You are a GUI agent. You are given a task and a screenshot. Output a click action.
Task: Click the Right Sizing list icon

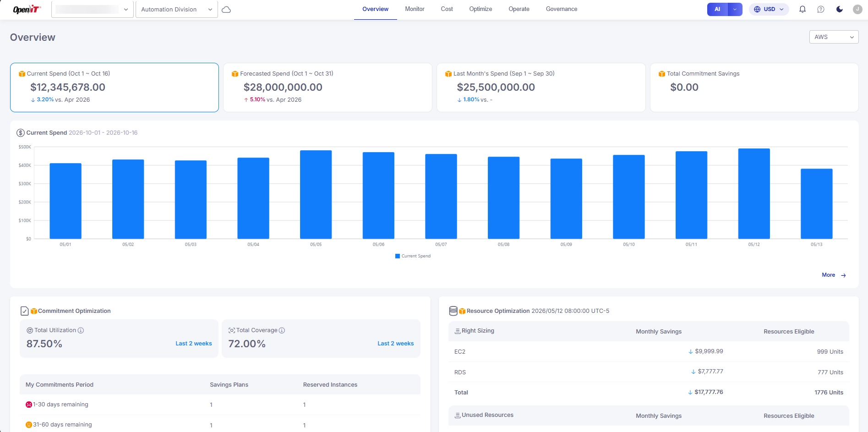(457, 331)
